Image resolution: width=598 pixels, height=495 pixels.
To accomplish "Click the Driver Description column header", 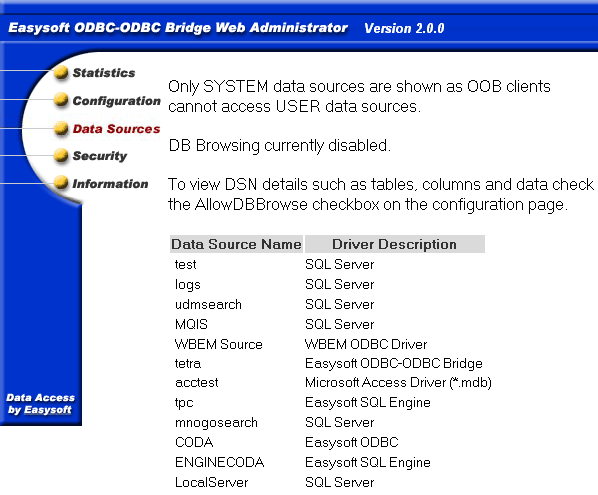I will pyautogui.click(x=395, y=244).
